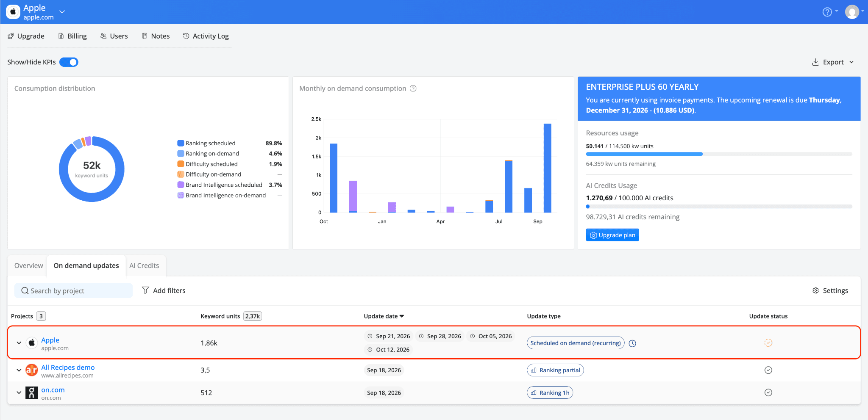Click the Add filters button
868x420 pixels.
pyautogui.click(x=164, y=290)
